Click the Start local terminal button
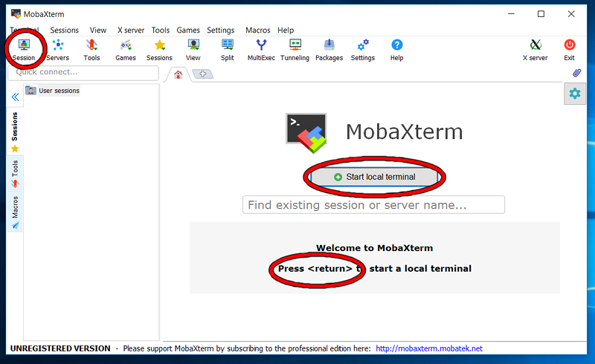 374,177
